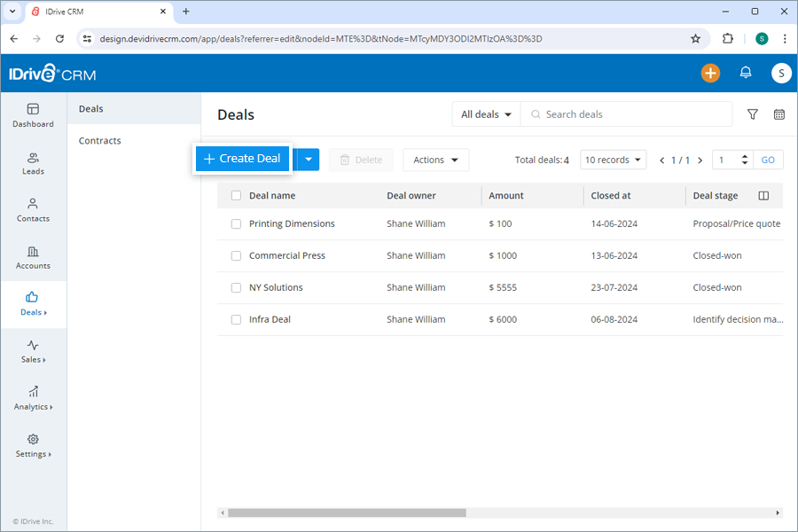The height and width of the screenshot is (532, 798).
Task: Open the Dashboard from the sidebar
Action: pos(33,115)
